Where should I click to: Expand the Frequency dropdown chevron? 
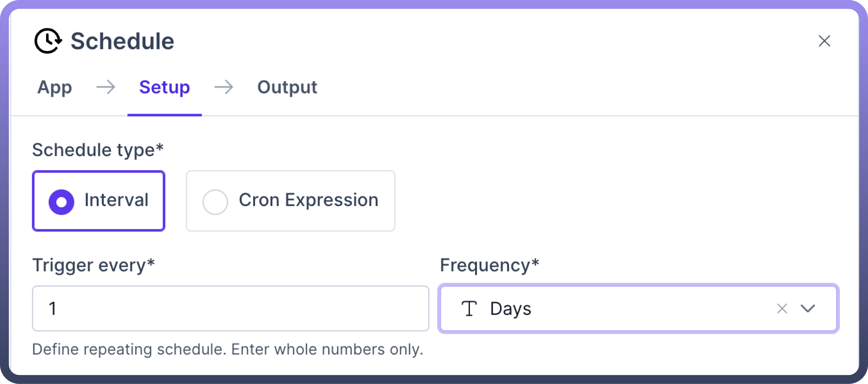[x=808, y=308]
